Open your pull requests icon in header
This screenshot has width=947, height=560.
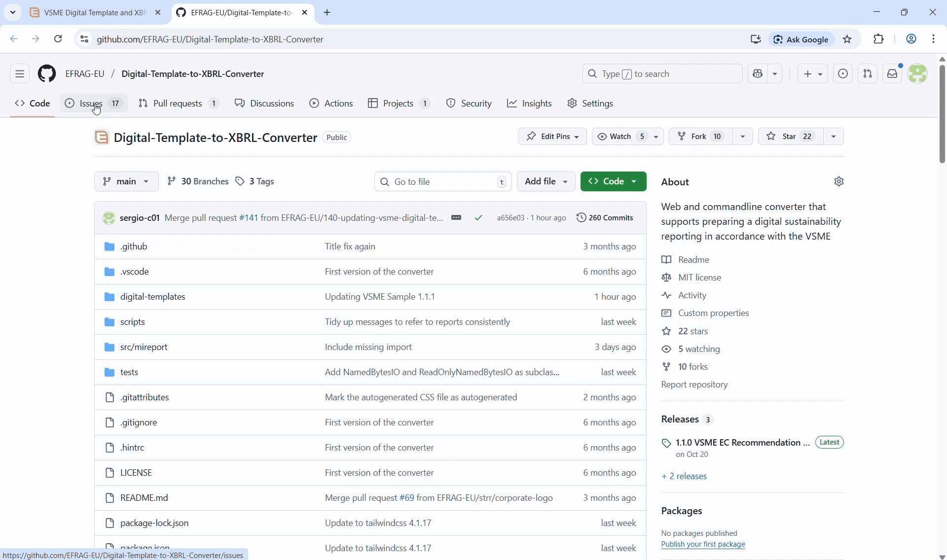pos(868,74)
